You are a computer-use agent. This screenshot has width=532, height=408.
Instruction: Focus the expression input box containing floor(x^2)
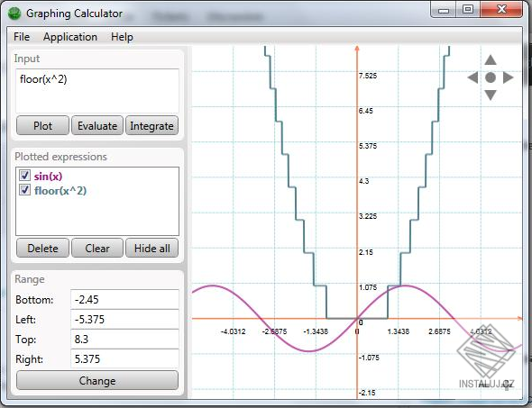[x=97, y=91]
